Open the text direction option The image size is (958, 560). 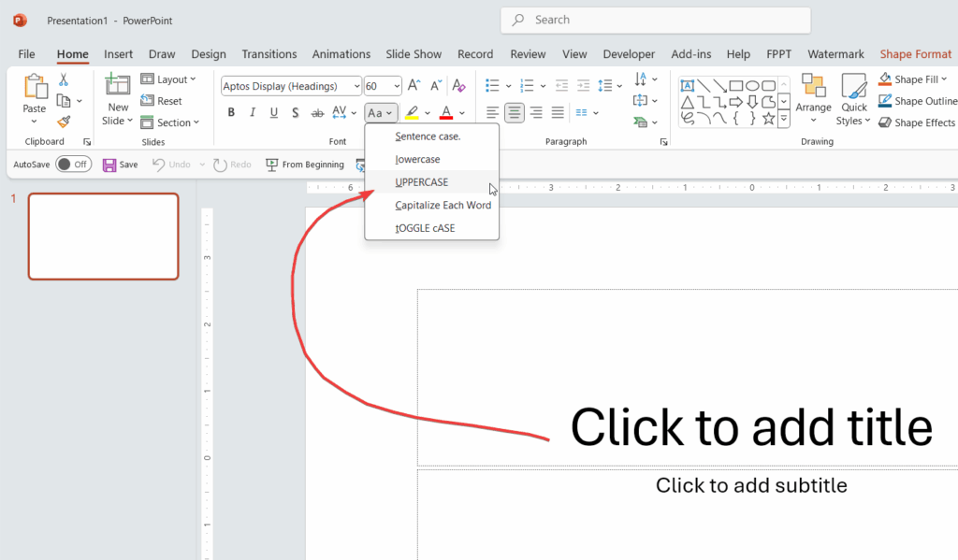point(646,79)
